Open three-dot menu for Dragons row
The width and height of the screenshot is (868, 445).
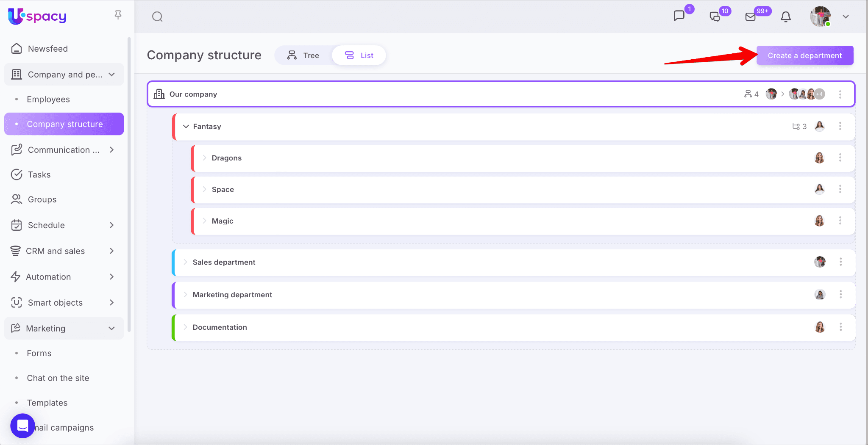pyautogui.click(x=840, y=158)
